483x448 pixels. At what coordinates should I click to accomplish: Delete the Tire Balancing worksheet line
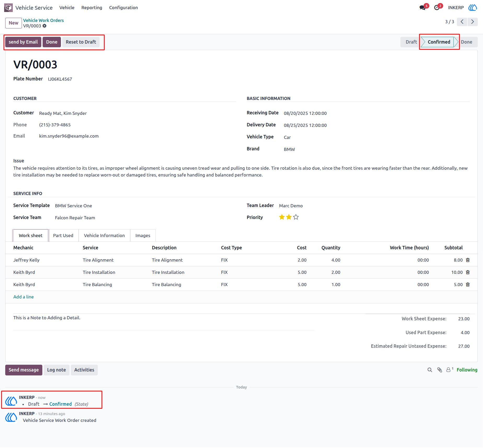pos(468,285)
